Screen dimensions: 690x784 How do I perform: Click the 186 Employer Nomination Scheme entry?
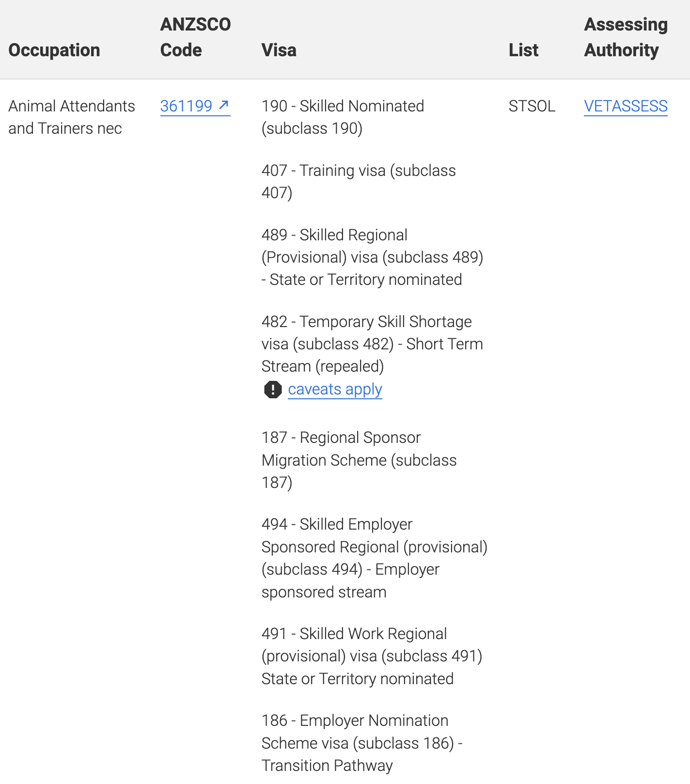[x=362, y=743]
